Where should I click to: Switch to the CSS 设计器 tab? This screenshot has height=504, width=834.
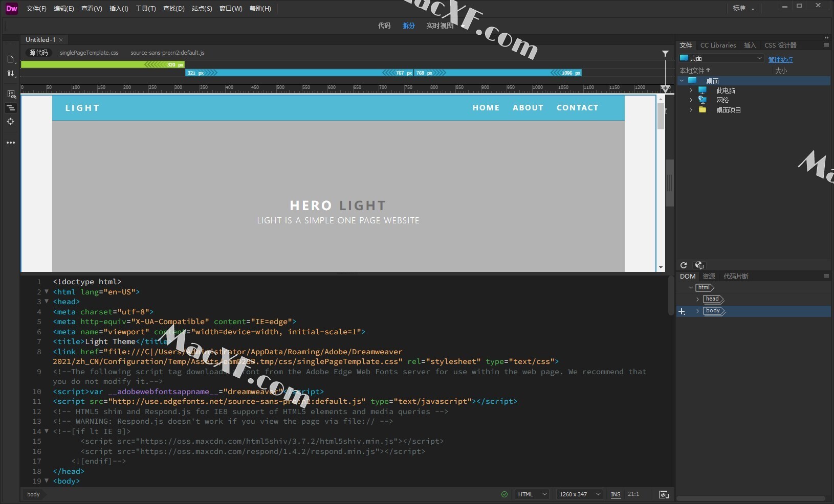(780, 45)
